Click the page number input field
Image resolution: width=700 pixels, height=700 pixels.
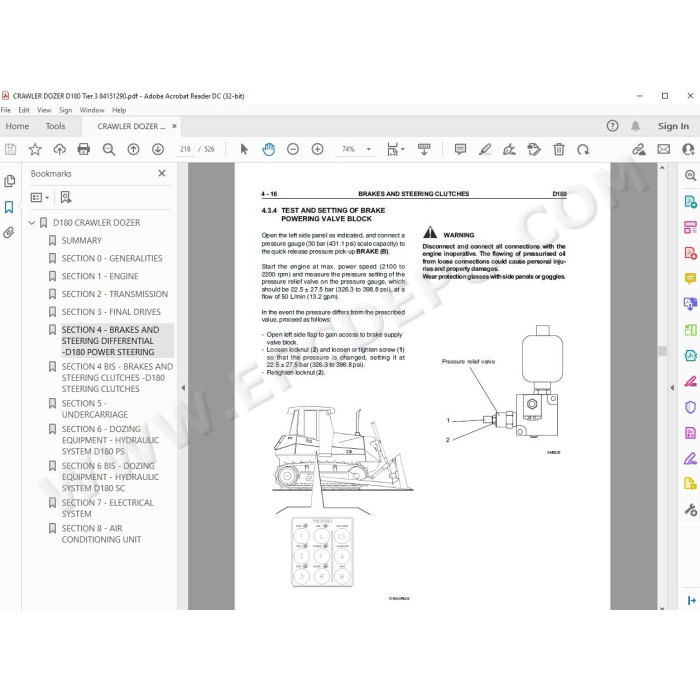tap(185, 149)
